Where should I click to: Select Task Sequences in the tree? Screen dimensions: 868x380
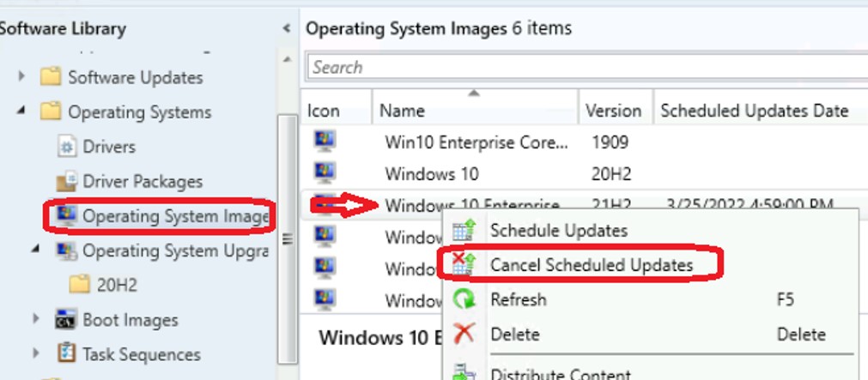click(141, 354)
